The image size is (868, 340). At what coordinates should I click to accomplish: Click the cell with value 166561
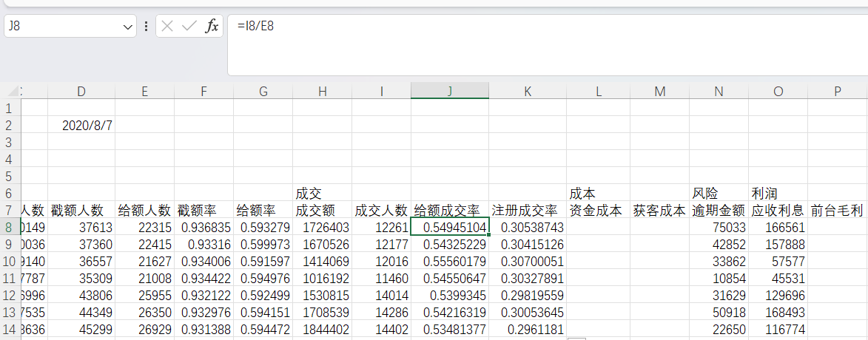click(x=778, y=227)
